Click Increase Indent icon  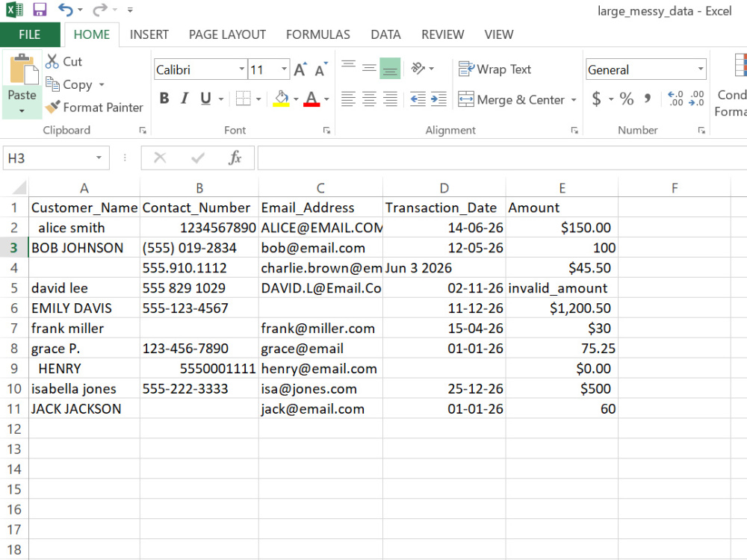[438, 99]
